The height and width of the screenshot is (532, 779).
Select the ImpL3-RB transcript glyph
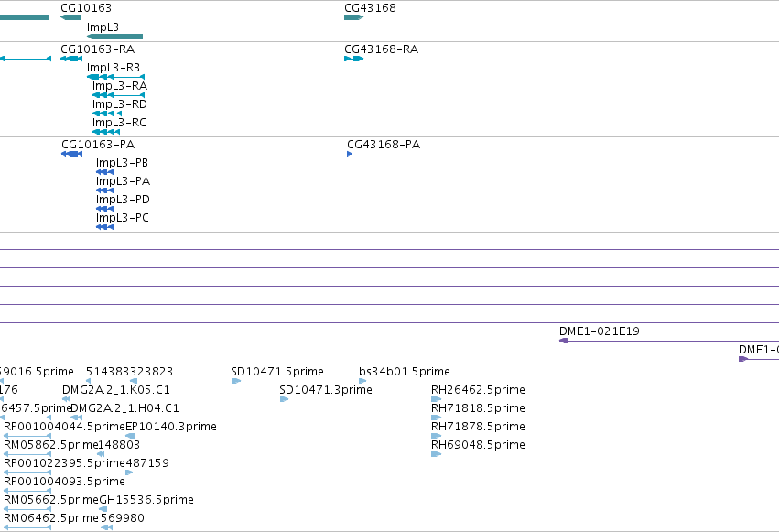[x=115, y=77]
